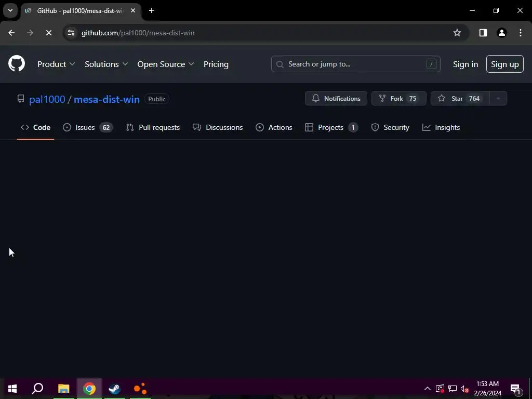This screenshot has height=399, width=532.
Task: Open the Action Center notifications icon
Action: tap(515, 389)
